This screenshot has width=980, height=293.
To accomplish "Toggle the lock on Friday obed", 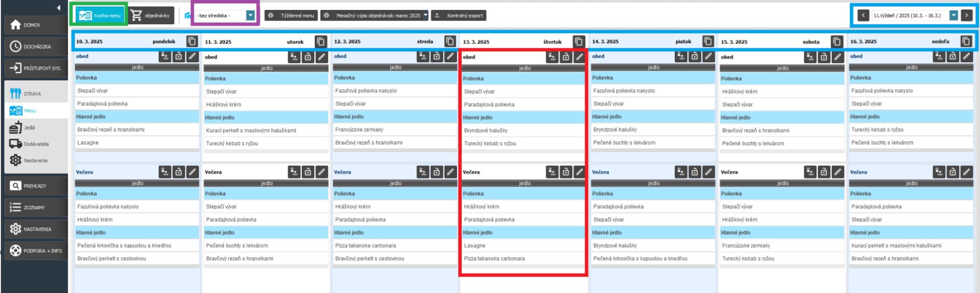I will point(695,56).
